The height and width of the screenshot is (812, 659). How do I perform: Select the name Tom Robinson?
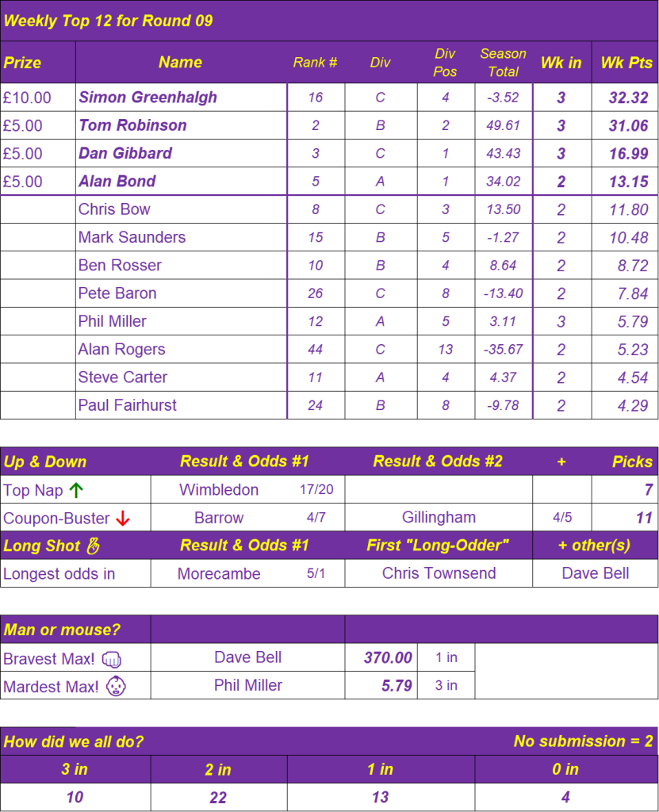click(132, 125)
